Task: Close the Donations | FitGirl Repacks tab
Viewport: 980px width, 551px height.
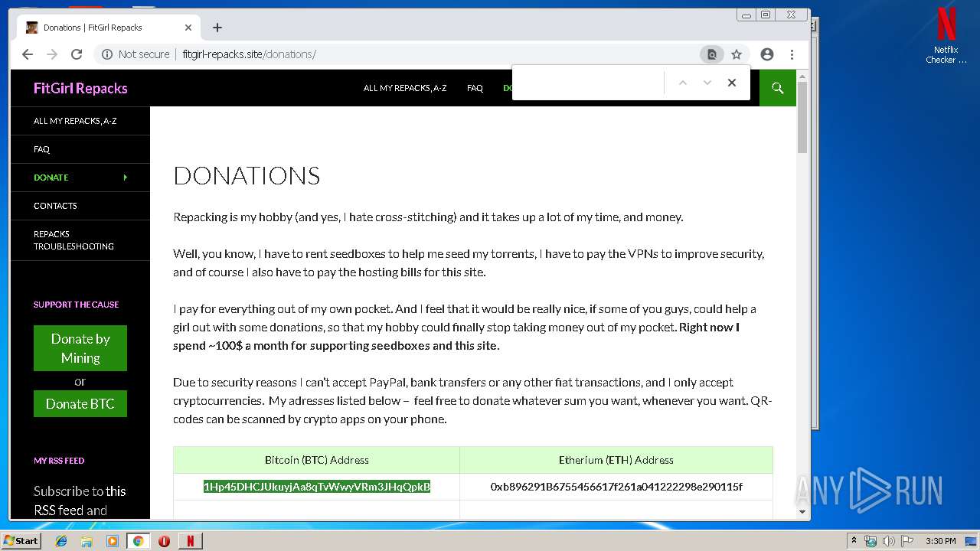Action: tap(188, 28)
